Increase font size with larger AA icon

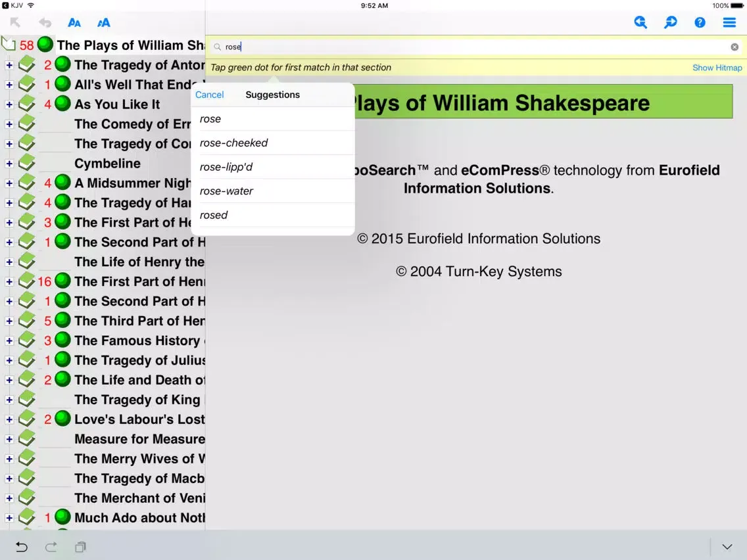click(103, 22)
